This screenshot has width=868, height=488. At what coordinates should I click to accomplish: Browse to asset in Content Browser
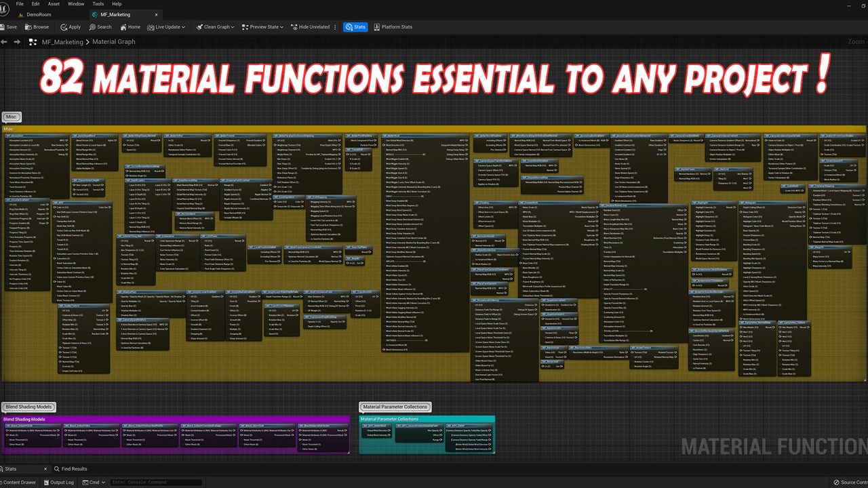pyautogui.click(x=37, y=27)
